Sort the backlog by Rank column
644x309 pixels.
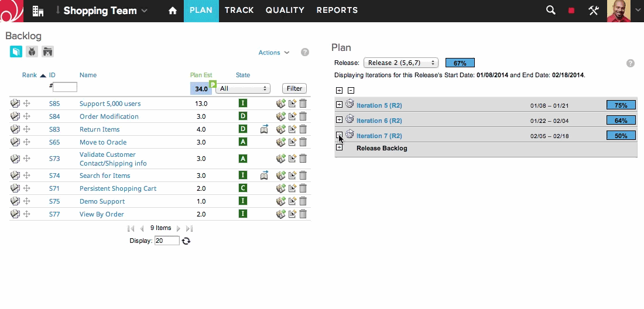[x=30, y=75]
